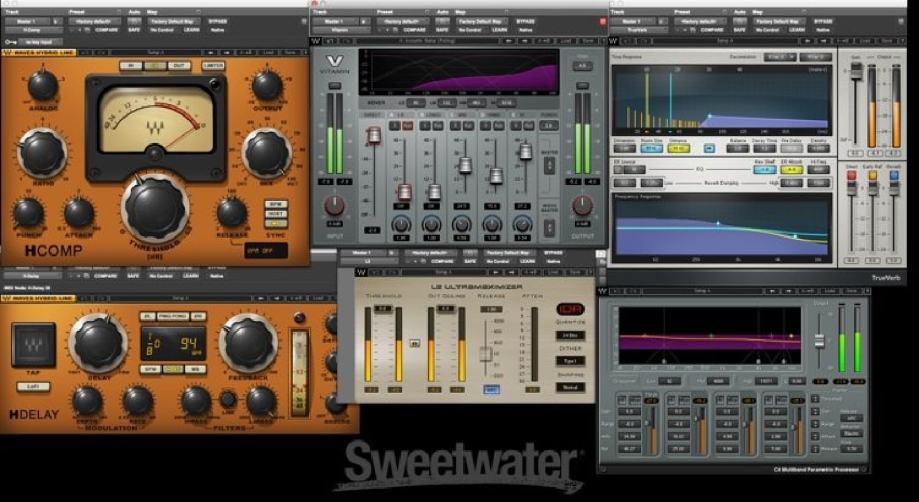The image size is (919, 502).
Task: Select HOST sync mode in H-Comp
Action: [276, 214]
